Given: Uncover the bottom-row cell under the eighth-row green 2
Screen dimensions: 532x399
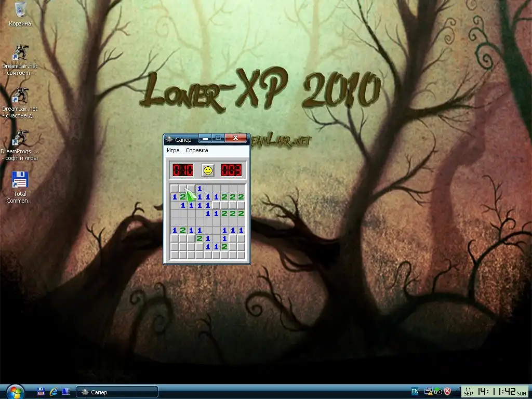Looking at the screenshot, I should coord(224,255).
